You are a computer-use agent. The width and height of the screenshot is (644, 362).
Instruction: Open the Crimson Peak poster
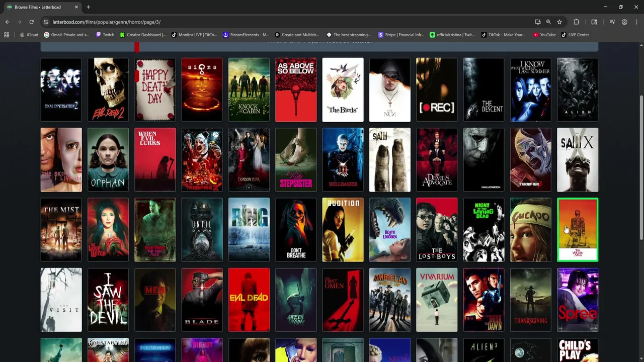[249, 160]
